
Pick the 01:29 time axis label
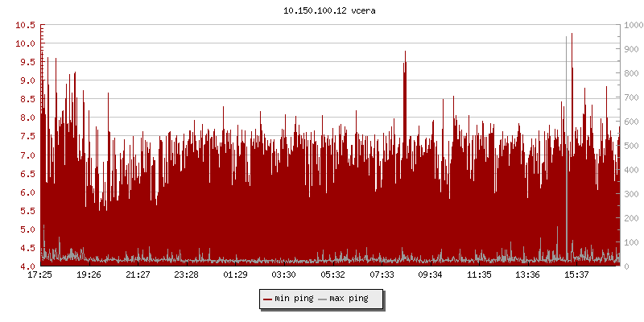pyautogui.click(x=235, y=275)
